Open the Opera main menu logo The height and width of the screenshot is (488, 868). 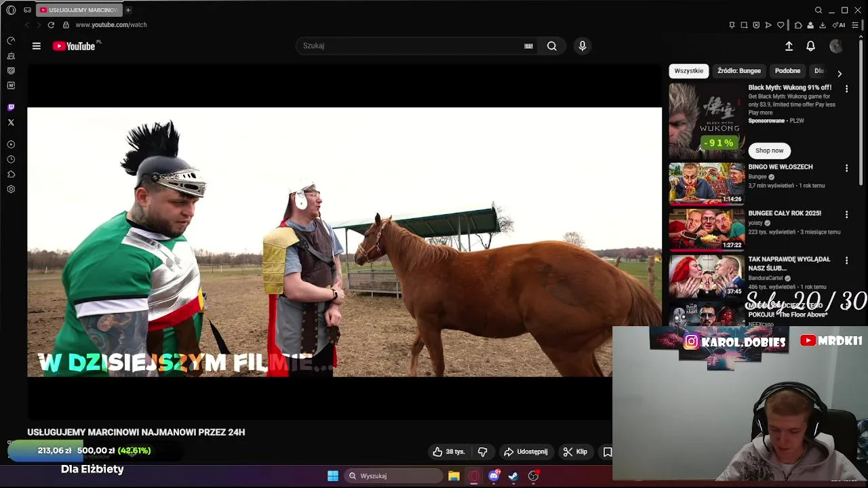click(11, 10)
